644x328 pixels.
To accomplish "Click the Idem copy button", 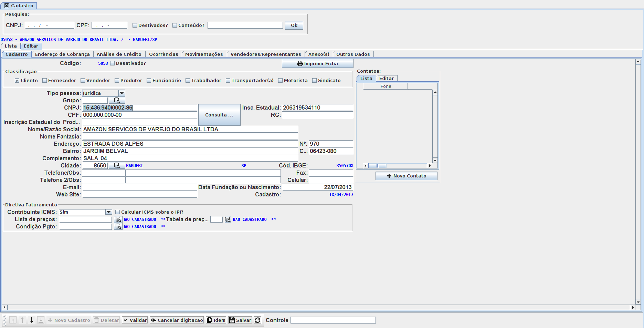I will tap(216, 320).
